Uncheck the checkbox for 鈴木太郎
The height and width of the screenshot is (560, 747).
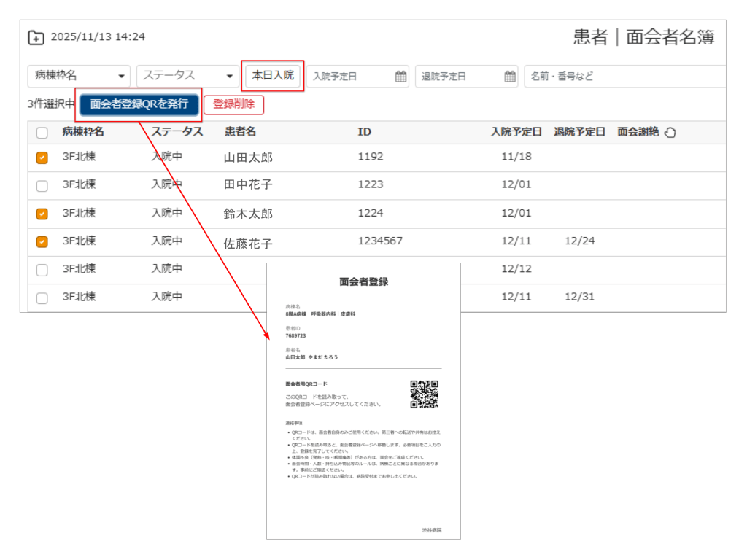(42, 214)
